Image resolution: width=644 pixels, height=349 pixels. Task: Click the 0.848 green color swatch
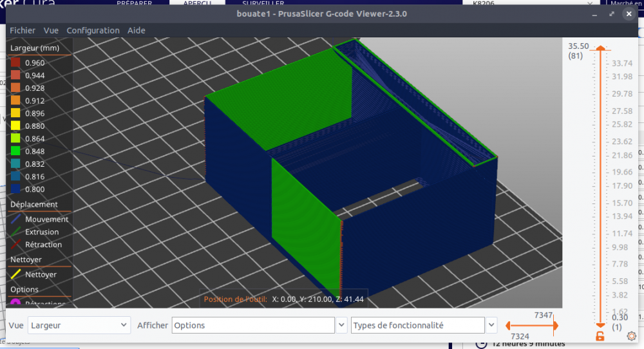15,151
